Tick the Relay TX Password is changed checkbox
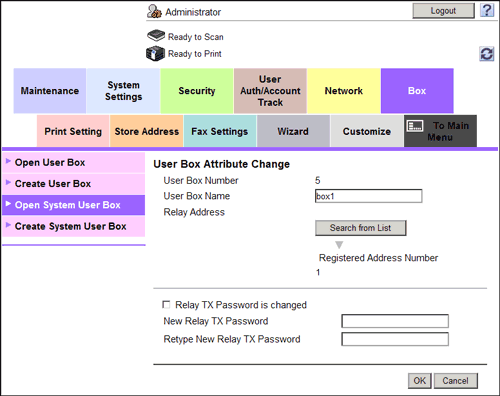This screenshot has width=500, height=396. 166,304
